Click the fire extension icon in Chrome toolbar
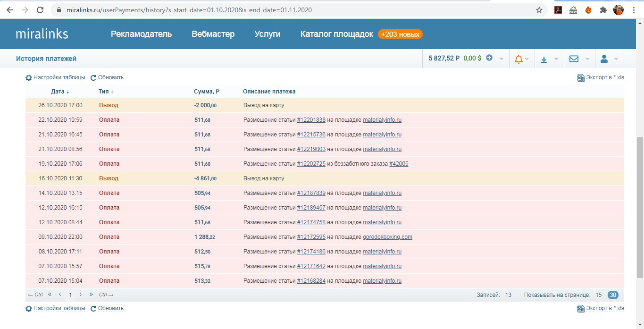644x329 pixels. point(588,10)
